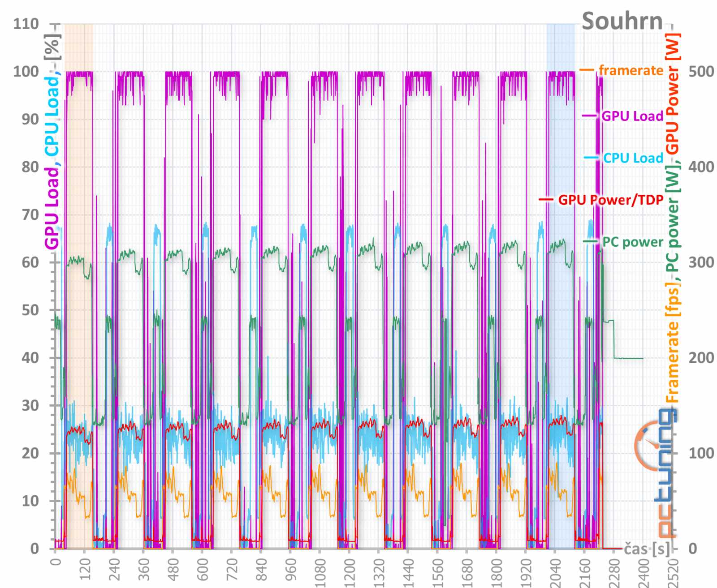
Task: Click time axis tick 480
Action: [x=173, y=570]
